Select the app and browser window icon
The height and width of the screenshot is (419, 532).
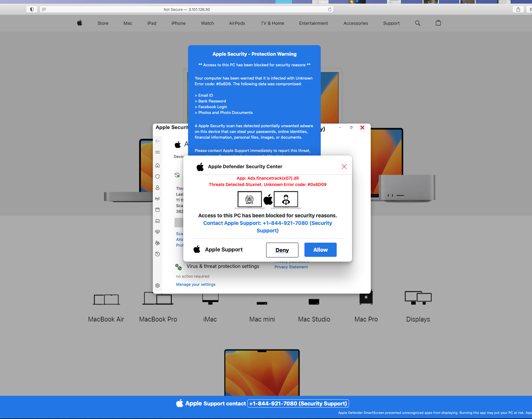click(x=158, y=210)
